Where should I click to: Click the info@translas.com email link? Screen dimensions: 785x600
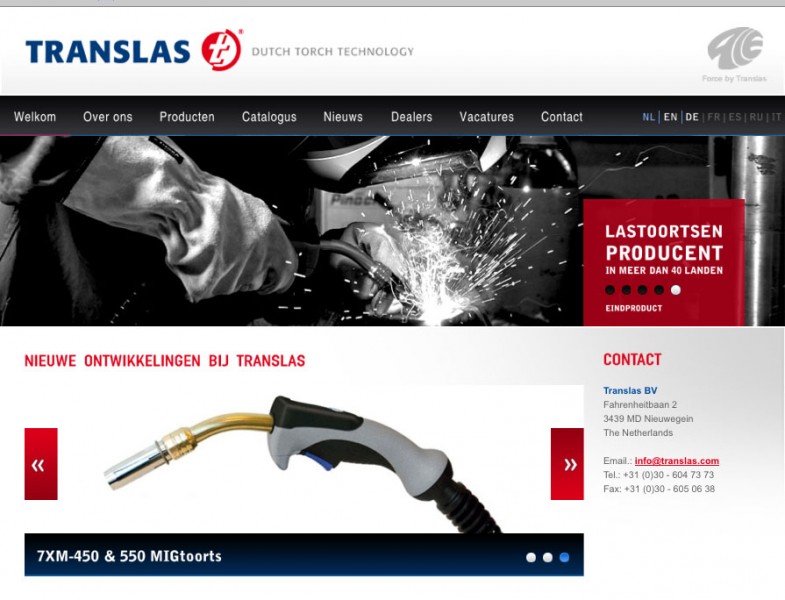pyautogui.click(x=677, y=461)
